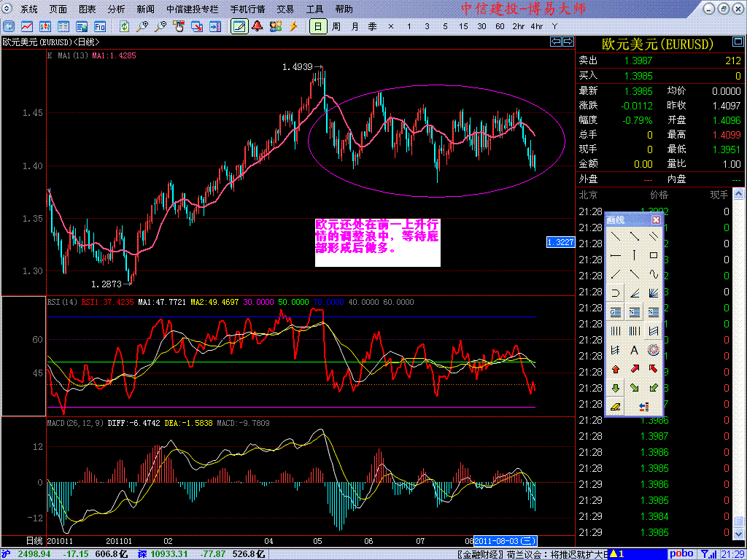
Task: Switch to quarterly 季 period
Action: click(x=373, y=26)
